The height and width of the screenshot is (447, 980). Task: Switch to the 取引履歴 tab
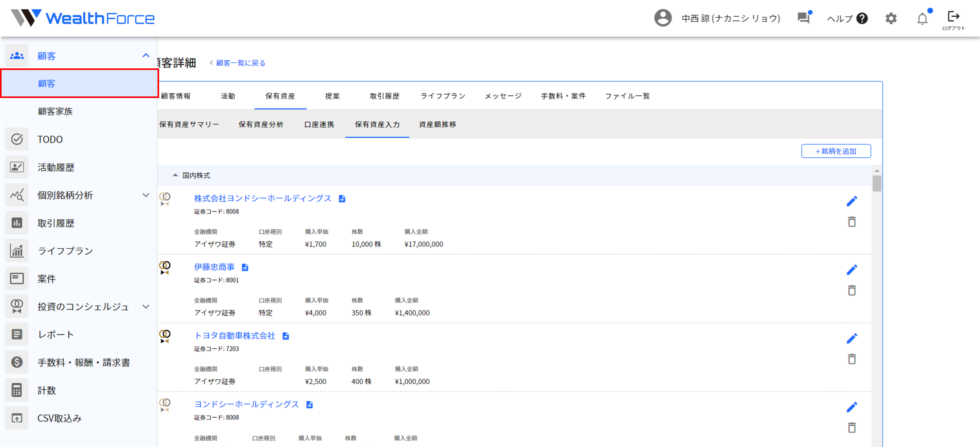[385, 96]
